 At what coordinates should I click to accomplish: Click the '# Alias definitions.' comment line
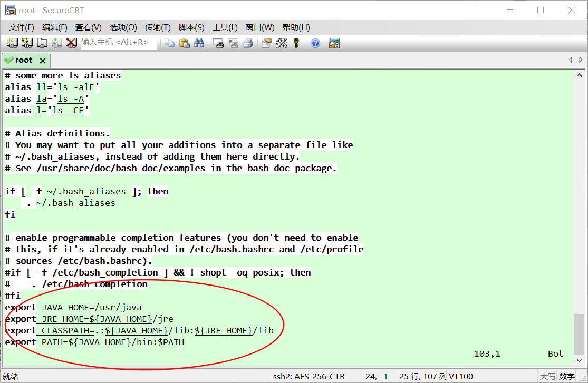[x=57, y=134]
